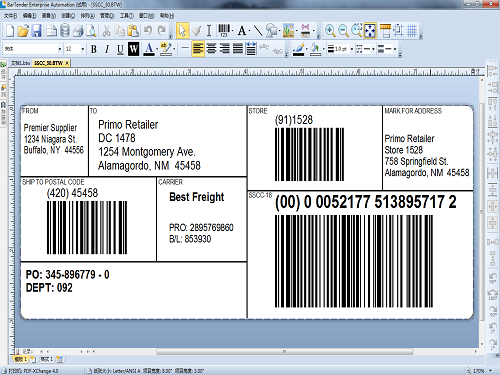Click the zoom out magnifier
500x375 pixels.
pos(343,31)
